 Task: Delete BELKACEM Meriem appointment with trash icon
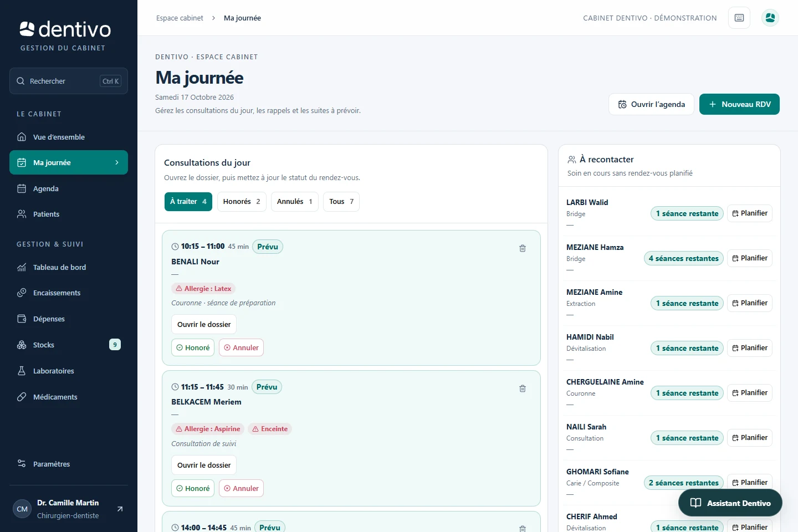pyautogui.click(x=523, y=388)
